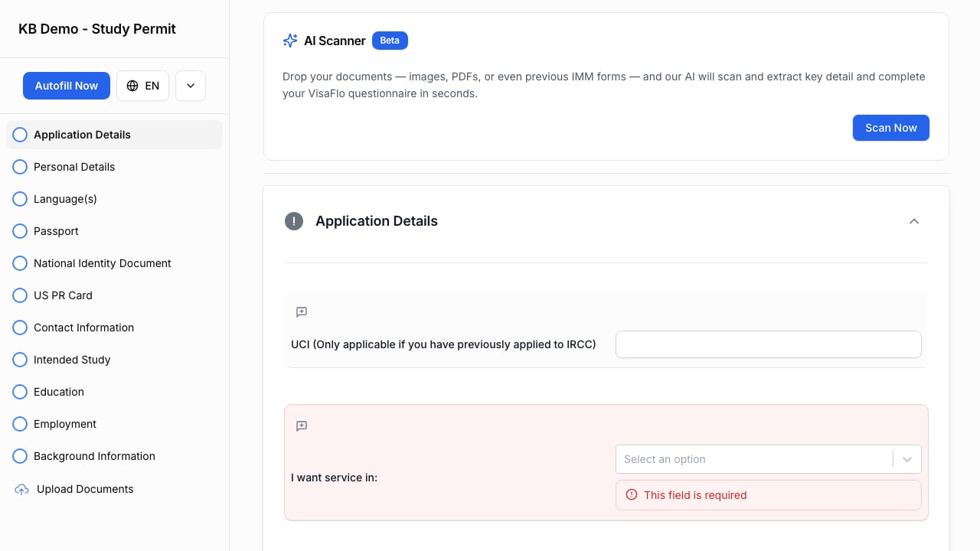Click the red error icon in required message

[632, 495]
